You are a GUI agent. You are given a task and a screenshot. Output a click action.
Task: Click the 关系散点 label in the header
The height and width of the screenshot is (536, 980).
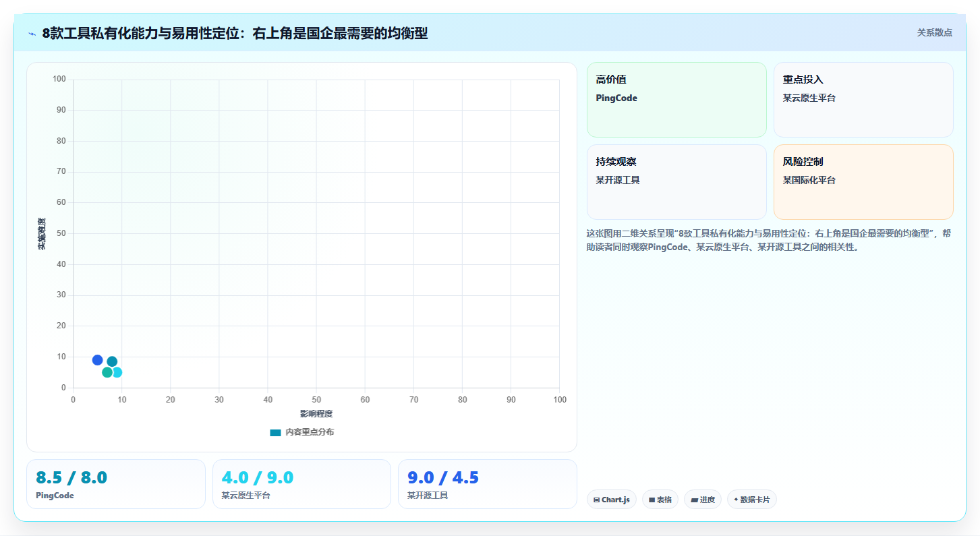pos(934,32)
